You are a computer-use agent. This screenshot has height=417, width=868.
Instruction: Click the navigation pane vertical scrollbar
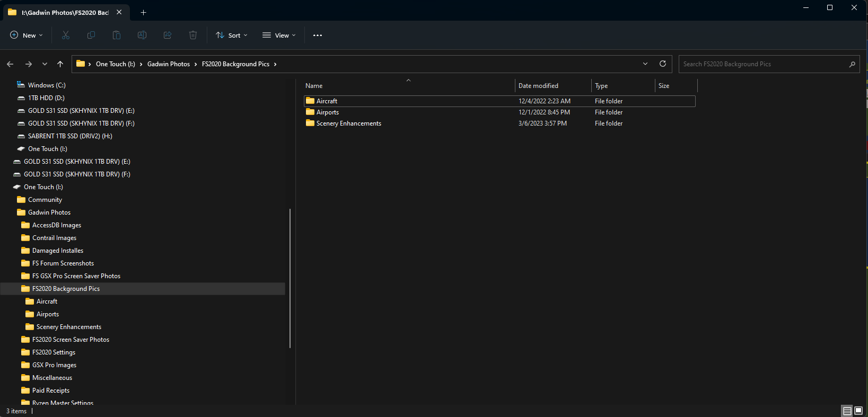pos(290,278)
